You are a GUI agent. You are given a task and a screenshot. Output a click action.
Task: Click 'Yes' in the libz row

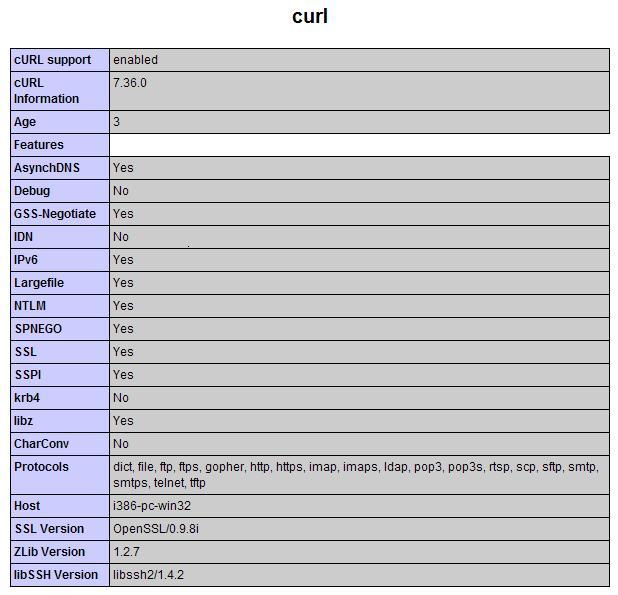pyautogui.click(x=123, y=421)
